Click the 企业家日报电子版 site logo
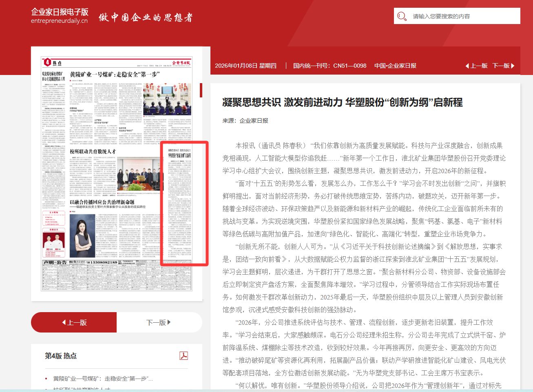Image resolution: width=533 pixels, height=392 pixels. click(60, 12)
